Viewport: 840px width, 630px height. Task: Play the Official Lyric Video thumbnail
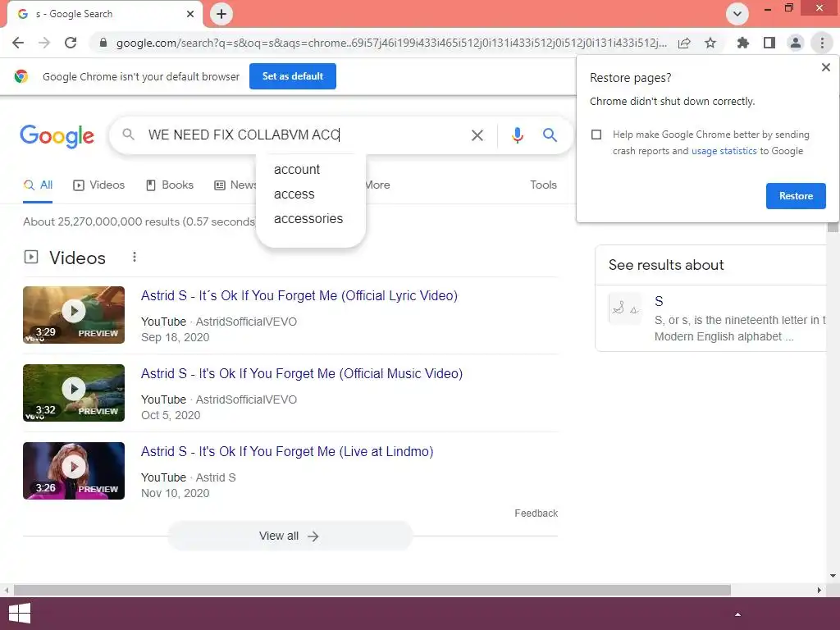point(74,315)
